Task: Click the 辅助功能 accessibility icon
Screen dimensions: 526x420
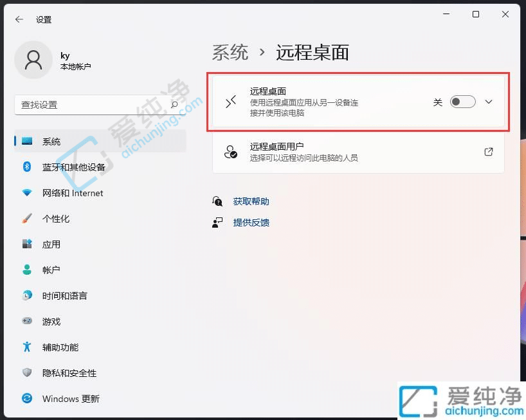Action: 27,347
